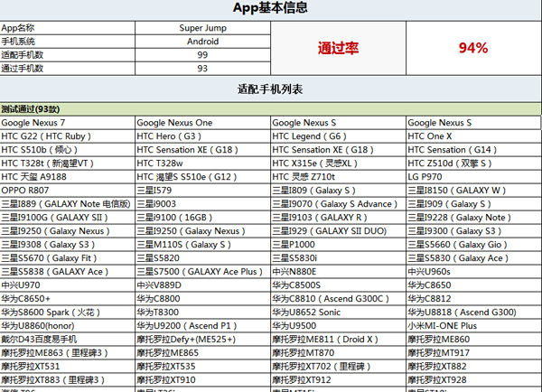Image resolution: width=542 pixels, height=392 pixels.
Task: Click the "三星I9103 ( GALAXY R )" cell
Action: [x=338, y=218]
